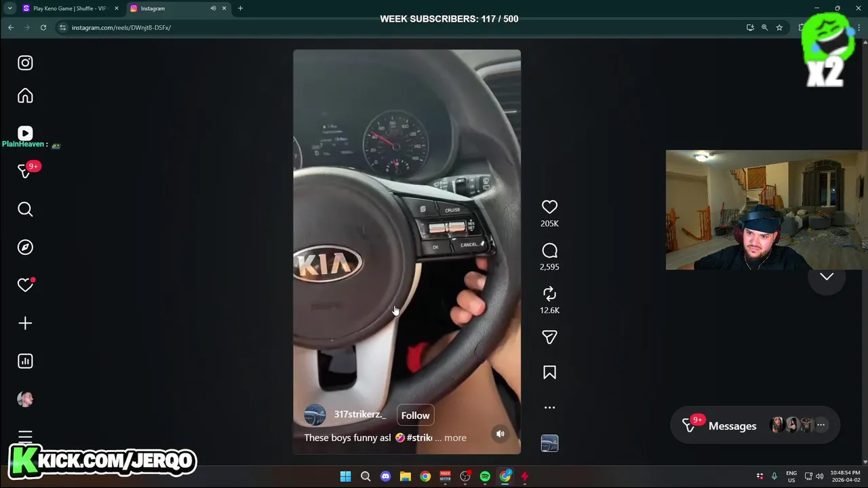Click the 205K likes count
This screenshot has width=868, height=488.
[x=549, y=224]
